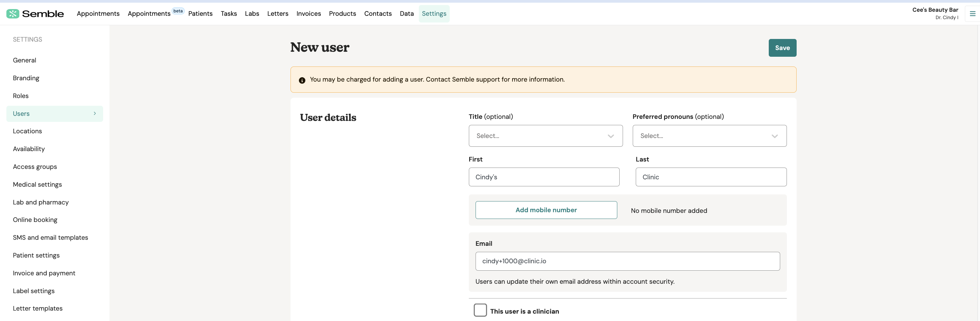Open Online booking settings
This screenshot has height=321, width=980.
(x=35, y=220)
